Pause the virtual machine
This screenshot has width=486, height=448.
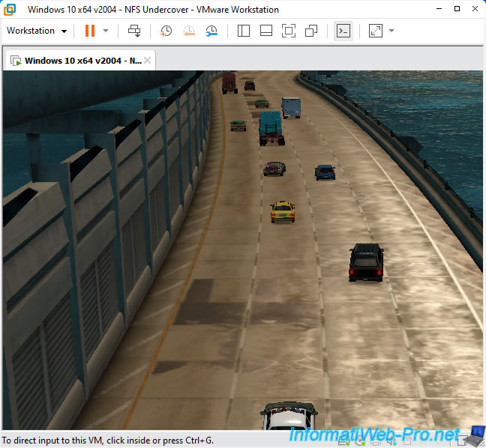click(90, 31)
